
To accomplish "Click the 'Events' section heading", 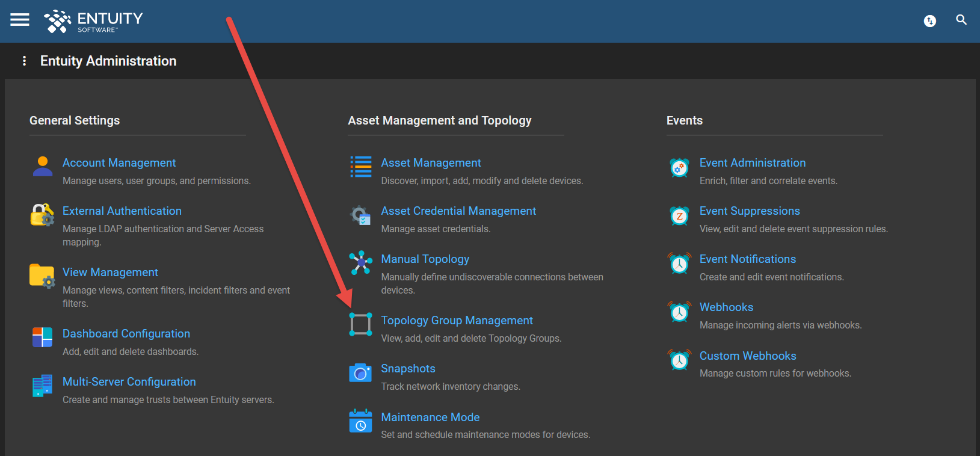I will (x=685, y=120).
